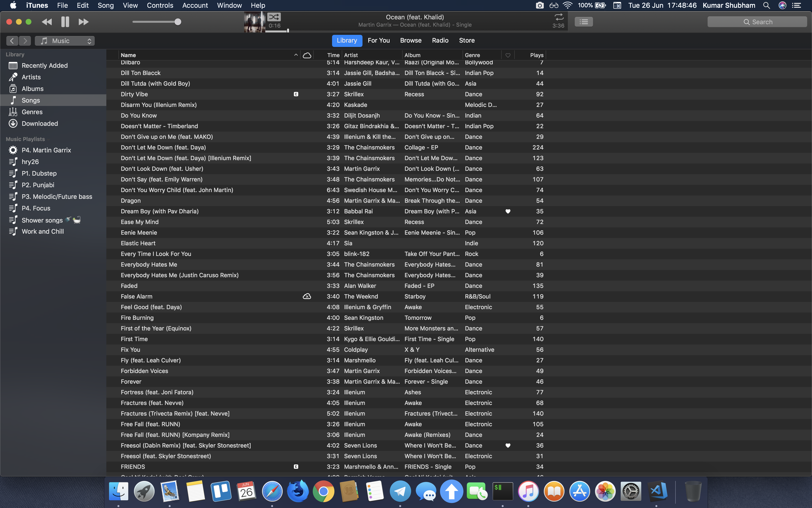
Task: Open the P1. Dubstep playlist
Action: [53, 173]
